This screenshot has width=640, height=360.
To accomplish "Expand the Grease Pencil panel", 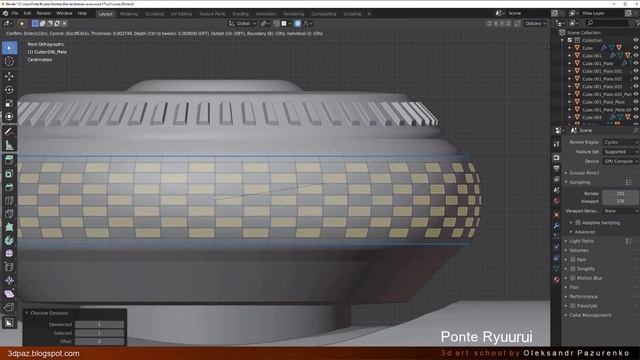I will point(584,173).
